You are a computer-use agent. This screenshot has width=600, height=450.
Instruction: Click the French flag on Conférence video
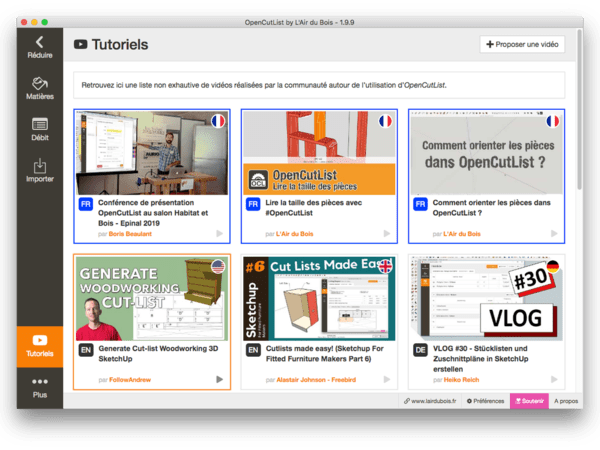point(218,121)
